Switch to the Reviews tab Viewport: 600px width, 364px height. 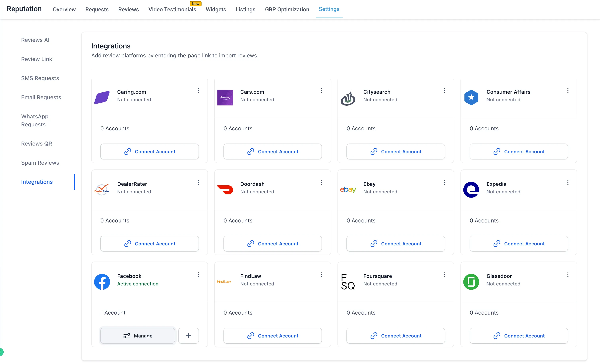128,9
